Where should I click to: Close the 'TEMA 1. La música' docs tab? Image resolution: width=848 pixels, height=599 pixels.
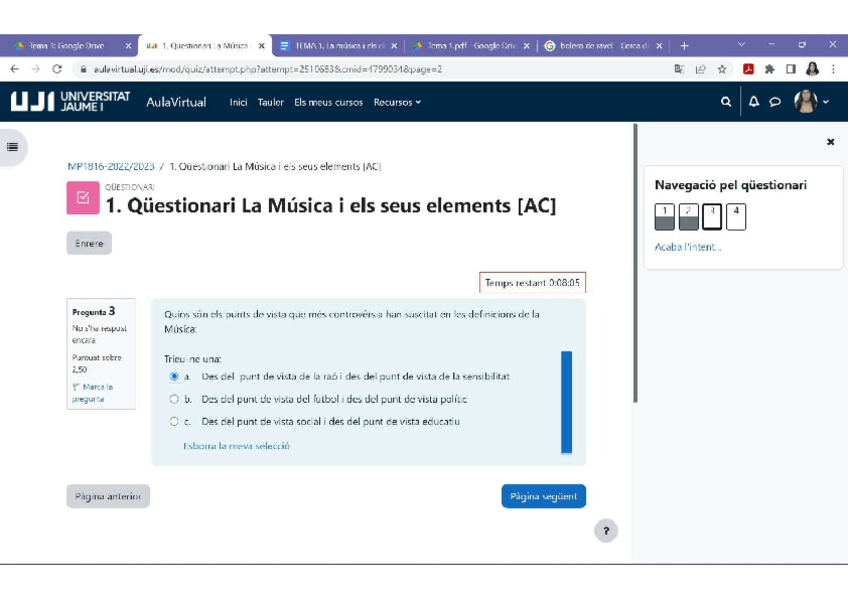click(x=394, y=46)
